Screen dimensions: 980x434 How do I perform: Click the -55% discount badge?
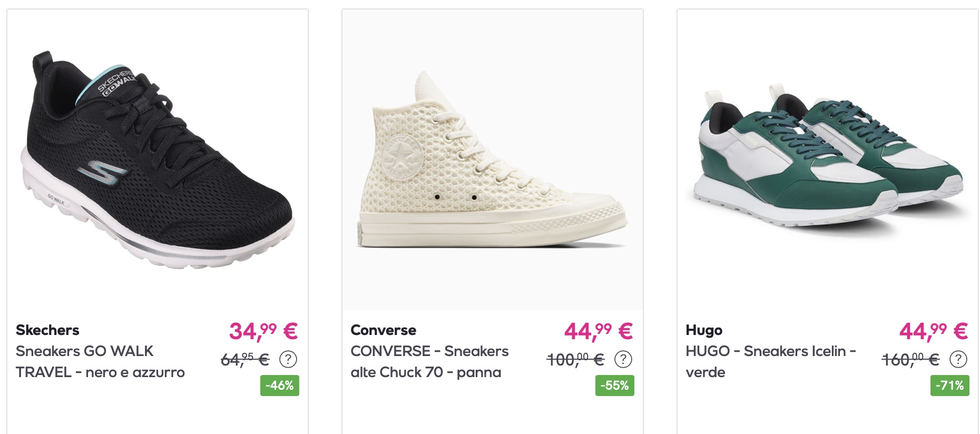(x=615, y=386)
